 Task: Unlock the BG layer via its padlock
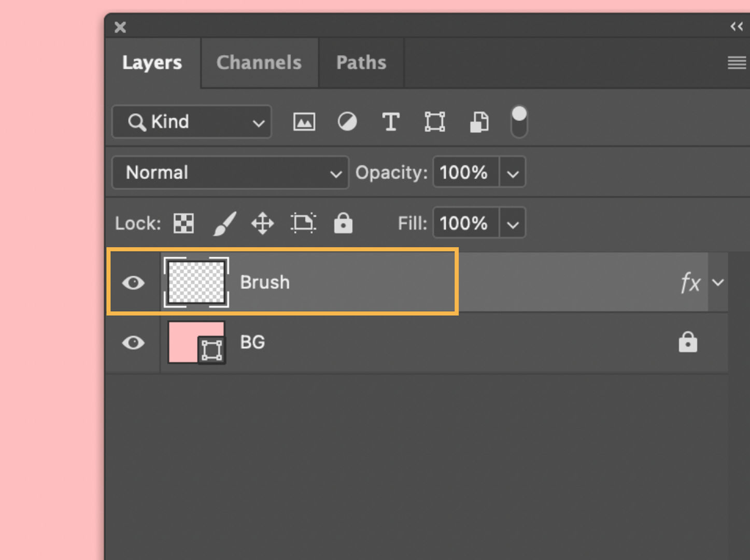[x=687, y=342]
